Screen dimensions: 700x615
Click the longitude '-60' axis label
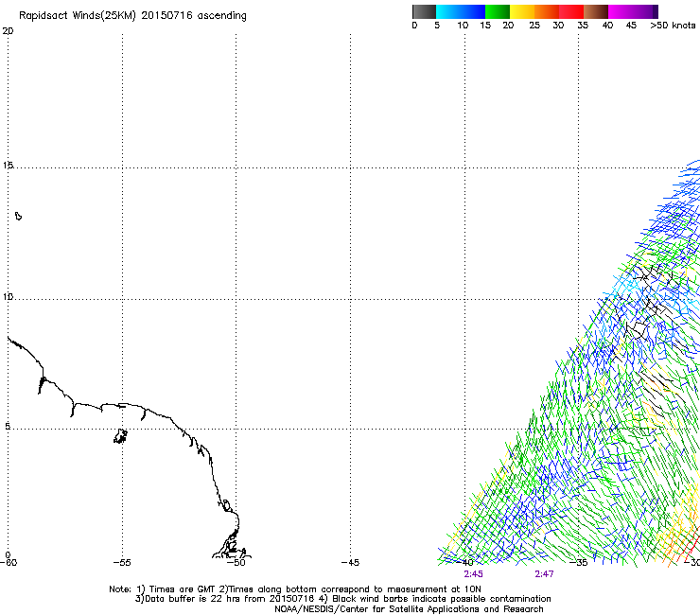pyautogui.click(x=8, y=562)
